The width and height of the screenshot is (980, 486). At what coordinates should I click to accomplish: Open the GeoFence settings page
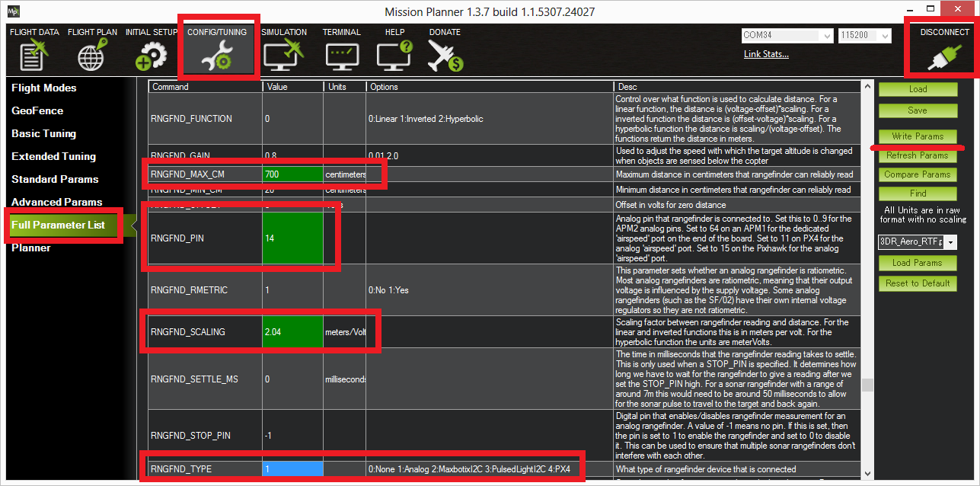37,111
